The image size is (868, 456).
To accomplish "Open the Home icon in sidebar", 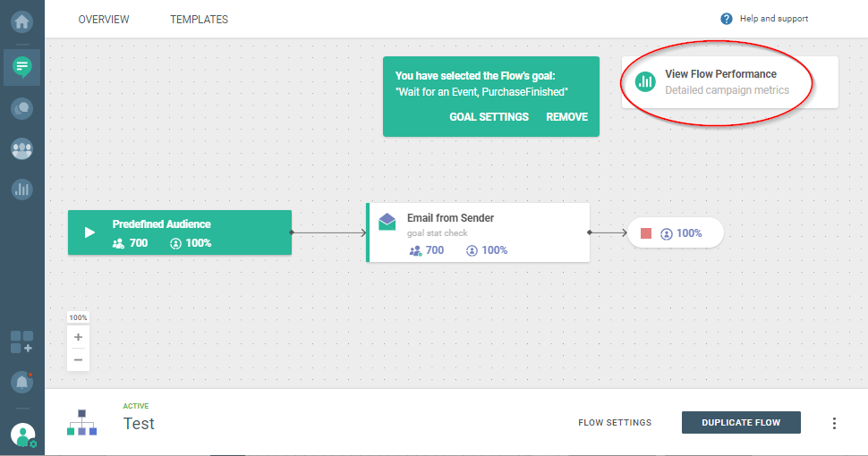I will 22,21.
